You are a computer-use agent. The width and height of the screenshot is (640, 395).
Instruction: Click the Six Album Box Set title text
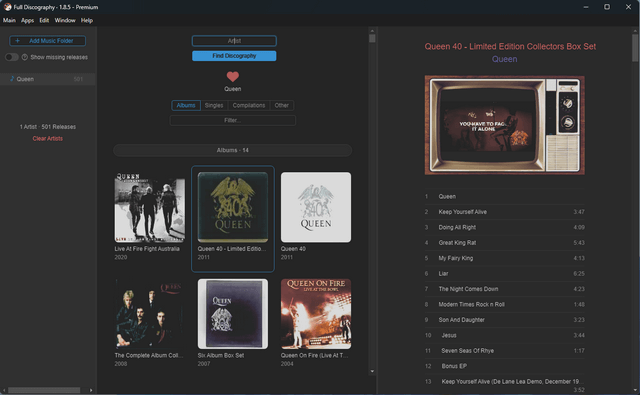coord(221,355)
